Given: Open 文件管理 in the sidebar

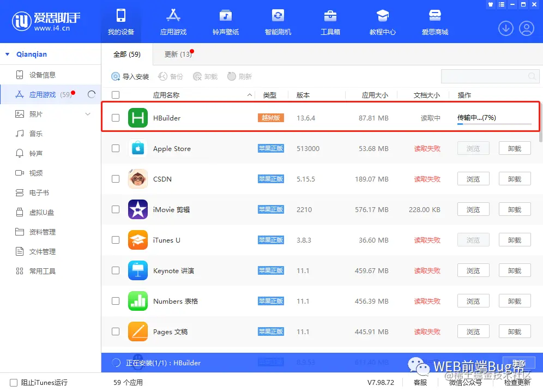Looking at the screenshot, I should click(x=42, y=251).
